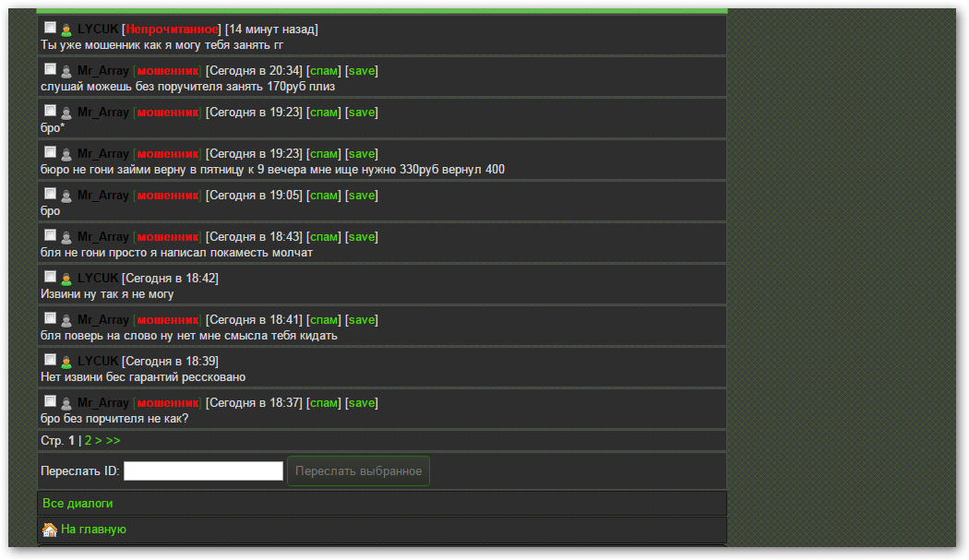
Task: Click the grey user icon at 18:41
Action: pyautogui.click(x=66, y=320)
